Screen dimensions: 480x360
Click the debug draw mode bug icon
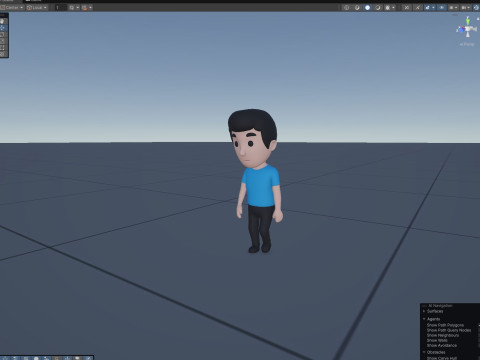[387, 7]
